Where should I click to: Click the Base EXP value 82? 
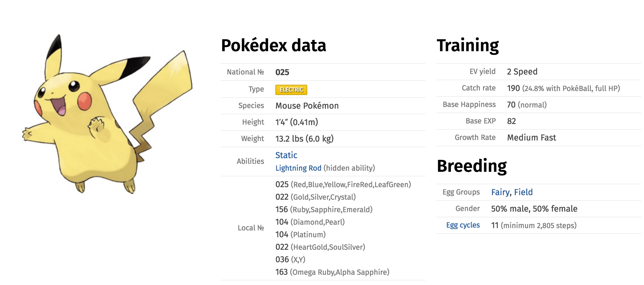tap(511, 121)
